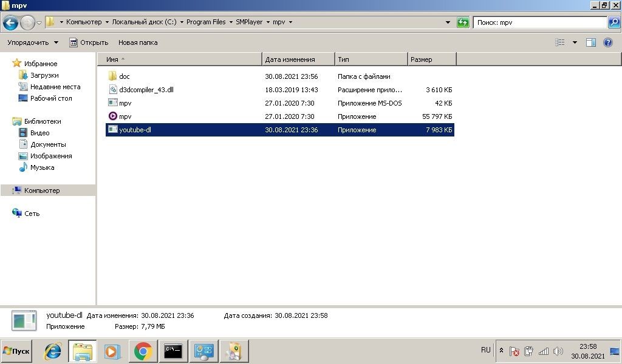The width and height of the screenshot is (622, 364).
Task: Open the Видео library
Action: 39,133
